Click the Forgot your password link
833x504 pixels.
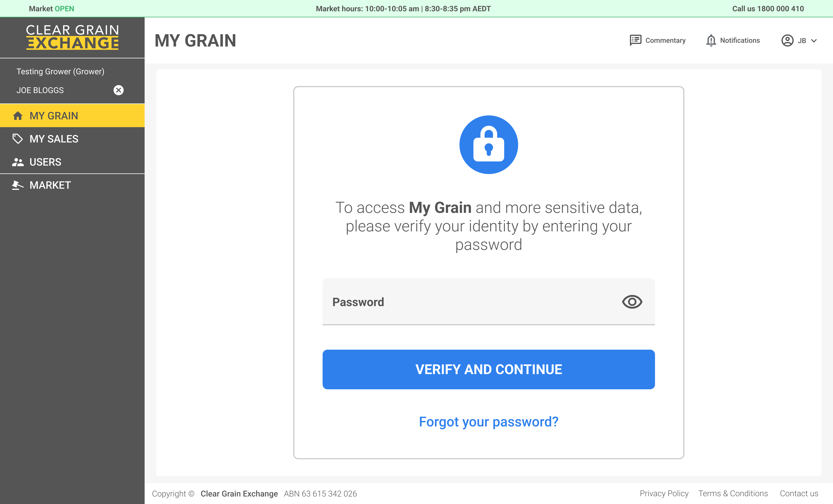(489, 422)
